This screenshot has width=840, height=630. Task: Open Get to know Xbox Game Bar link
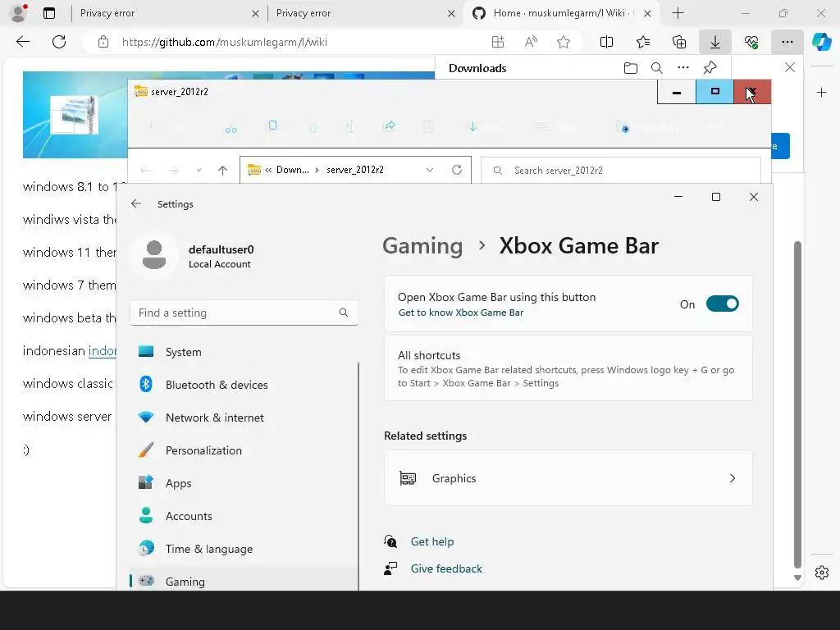(x=461, y=313)
